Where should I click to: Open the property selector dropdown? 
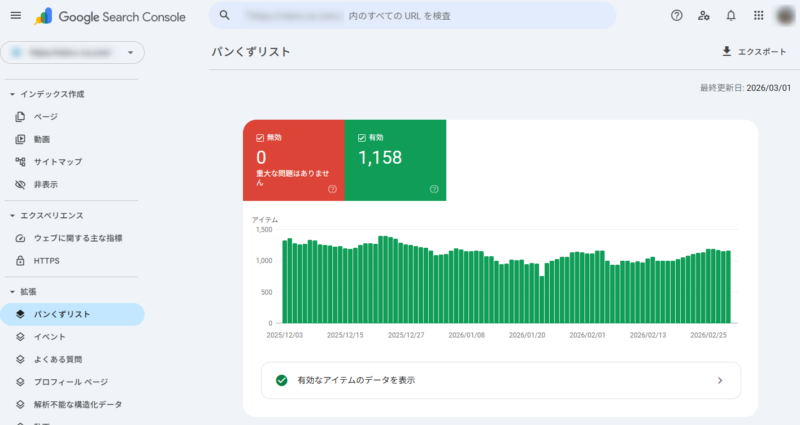(x=74, y=52)
